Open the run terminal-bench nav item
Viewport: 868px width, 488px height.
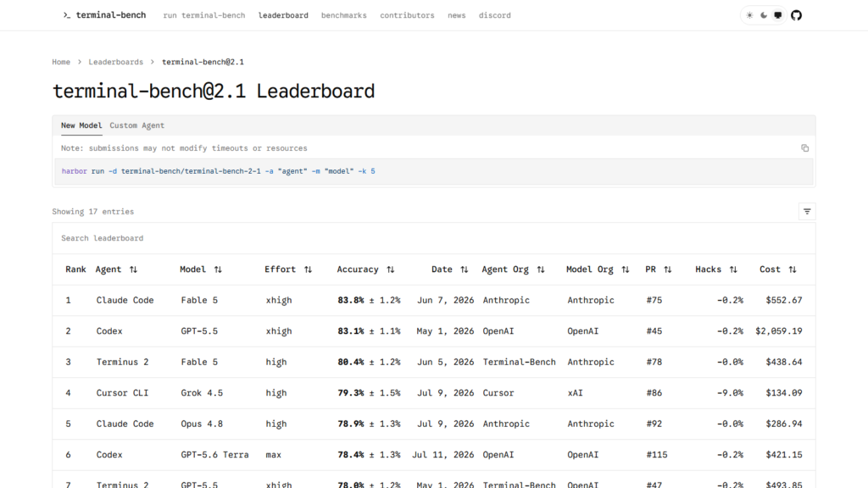pos(203,15)
